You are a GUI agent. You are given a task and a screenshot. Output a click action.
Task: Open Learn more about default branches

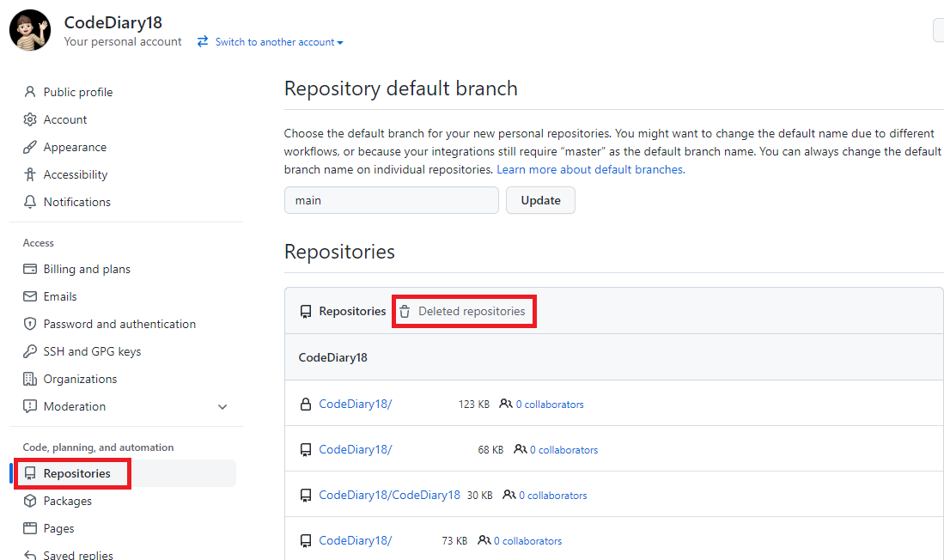(x=591, y=170)
